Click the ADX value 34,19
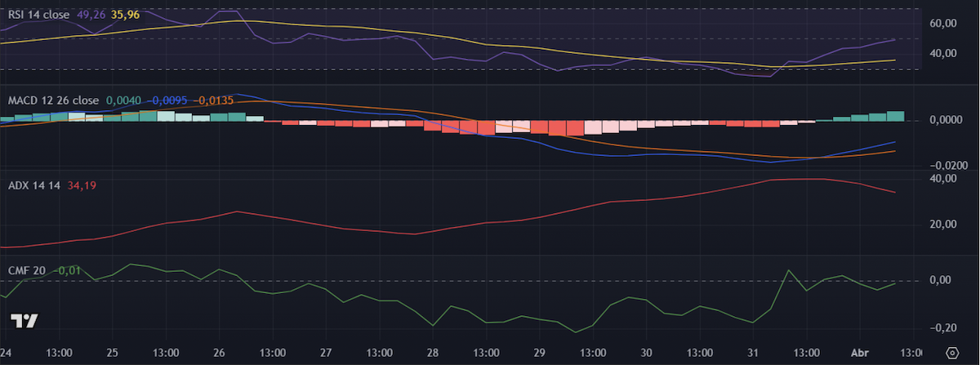 coord(80,185)
